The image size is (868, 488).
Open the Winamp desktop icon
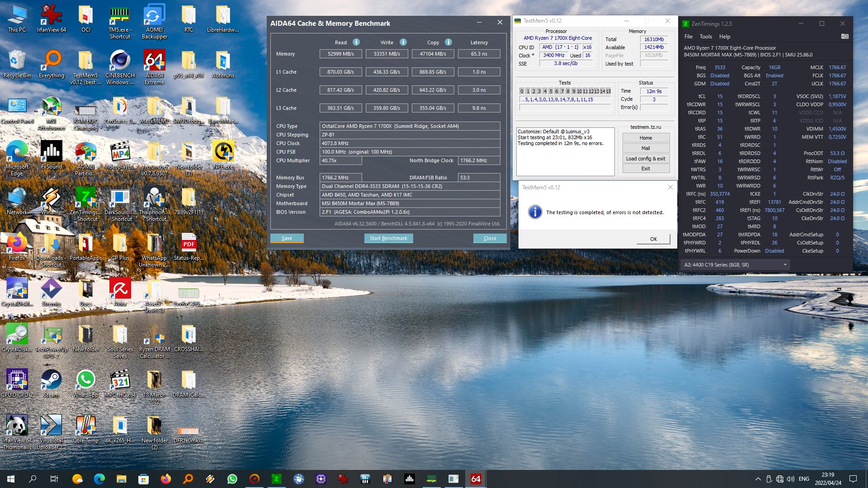52,201
